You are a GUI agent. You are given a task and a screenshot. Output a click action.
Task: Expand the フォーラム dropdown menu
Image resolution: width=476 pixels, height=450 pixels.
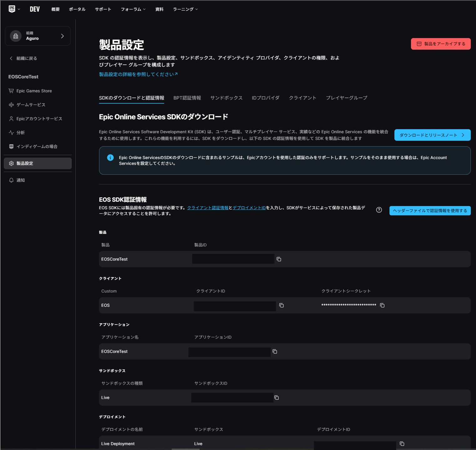coord(133,9)
